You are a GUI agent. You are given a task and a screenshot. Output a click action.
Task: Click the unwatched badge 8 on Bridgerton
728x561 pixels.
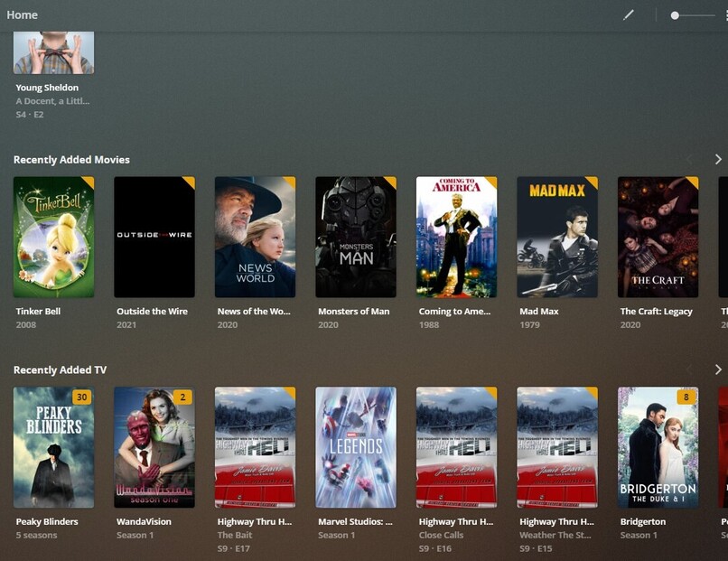pyautogui.click(x=686, y=397)
